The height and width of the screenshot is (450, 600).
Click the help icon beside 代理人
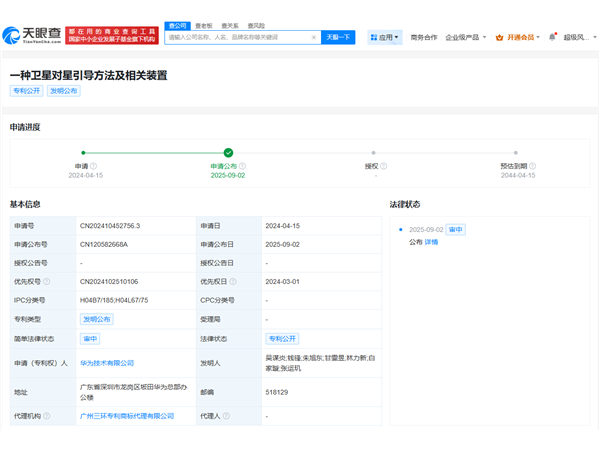tap(226, 416)
